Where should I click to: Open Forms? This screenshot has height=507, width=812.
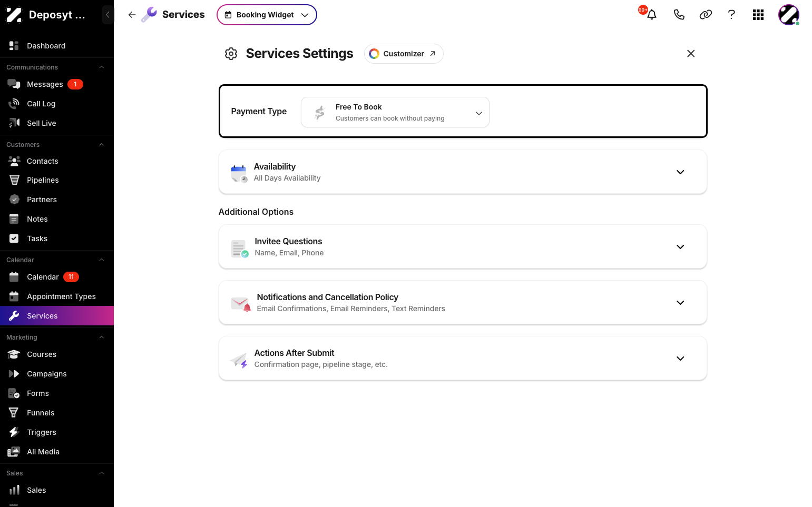pyautogui.click(x=57, y=393)
